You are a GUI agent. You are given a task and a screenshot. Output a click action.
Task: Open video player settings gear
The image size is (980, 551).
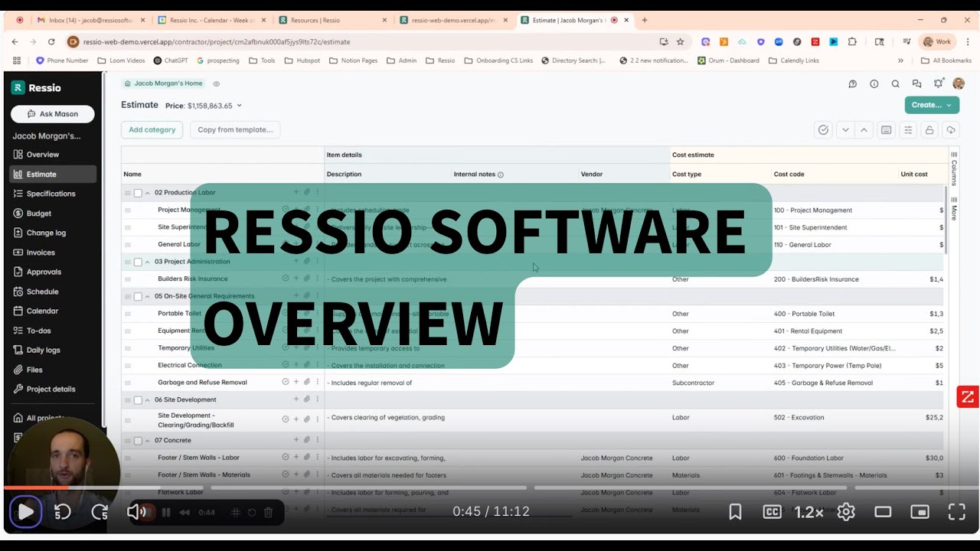846,512
